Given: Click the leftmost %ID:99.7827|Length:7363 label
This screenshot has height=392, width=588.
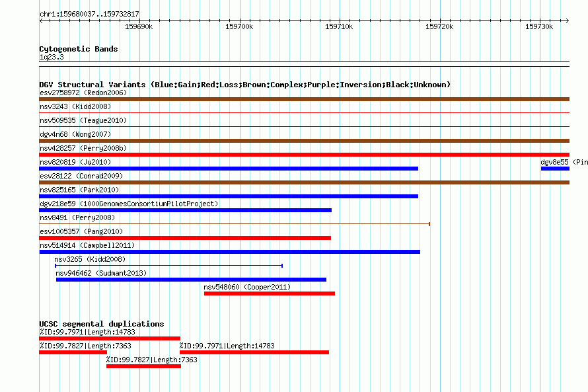Looking at the screenshot, I should (x=85, y=346).
